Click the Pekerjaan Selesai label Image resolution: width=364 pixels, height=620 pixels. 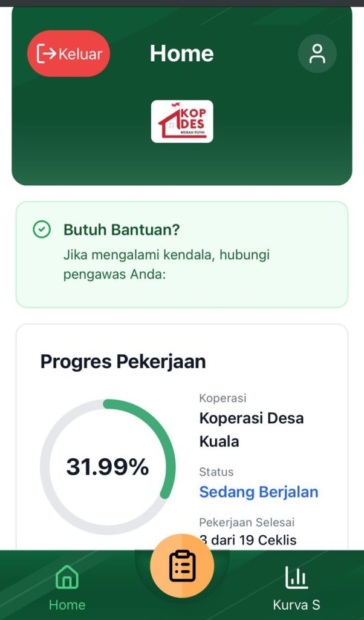point(247,522)
